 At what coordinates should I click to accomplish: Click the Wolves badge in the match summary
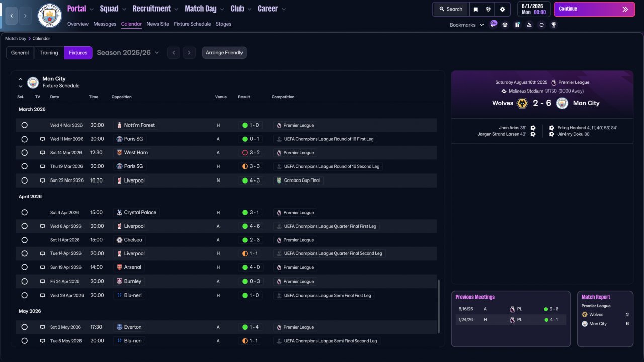[x=522, y=103]
